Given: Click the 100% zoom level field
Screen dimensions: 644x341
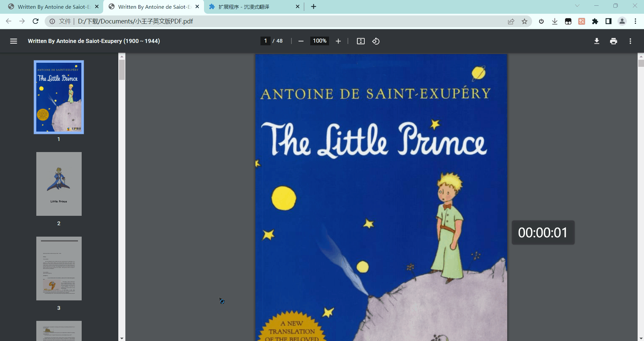Looking at the screenshot, I should (319, 41).
